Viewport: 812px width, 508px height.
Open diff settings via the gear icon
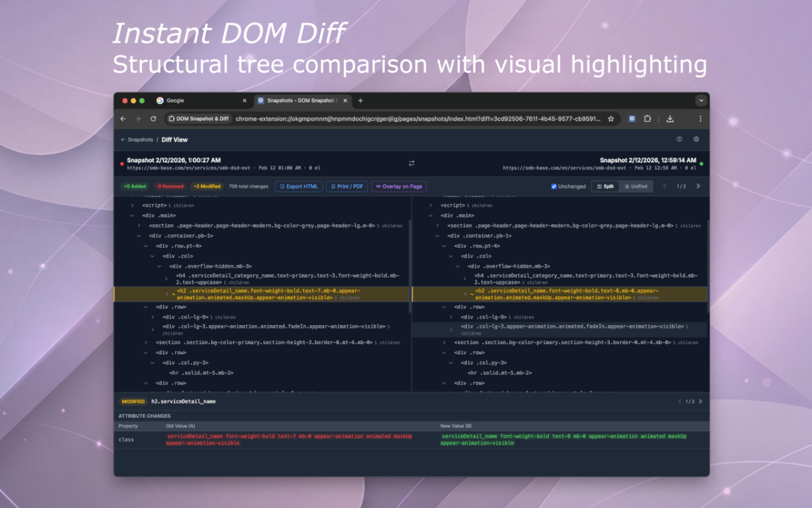[x=696, y=140]
